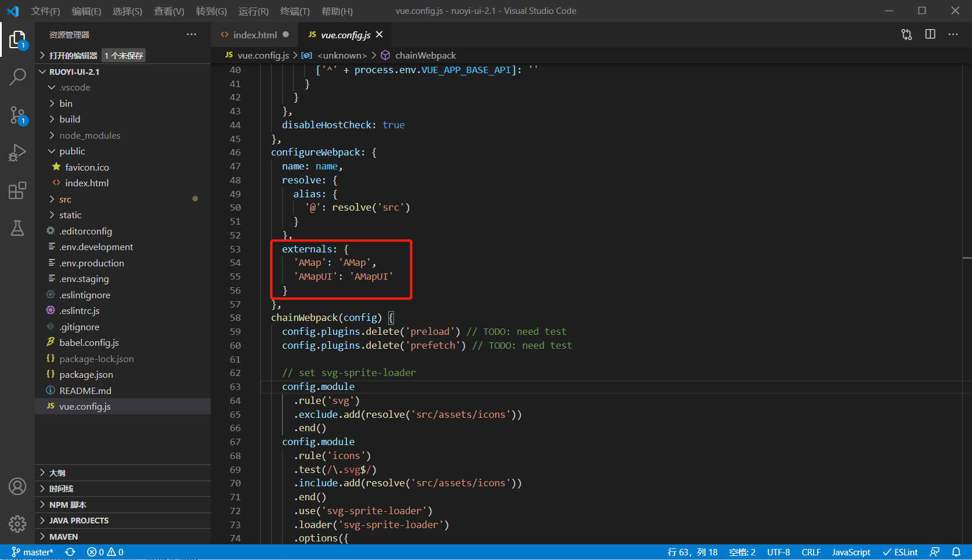
Task: Expand the MAVEN section
Action: click(122, 537)
